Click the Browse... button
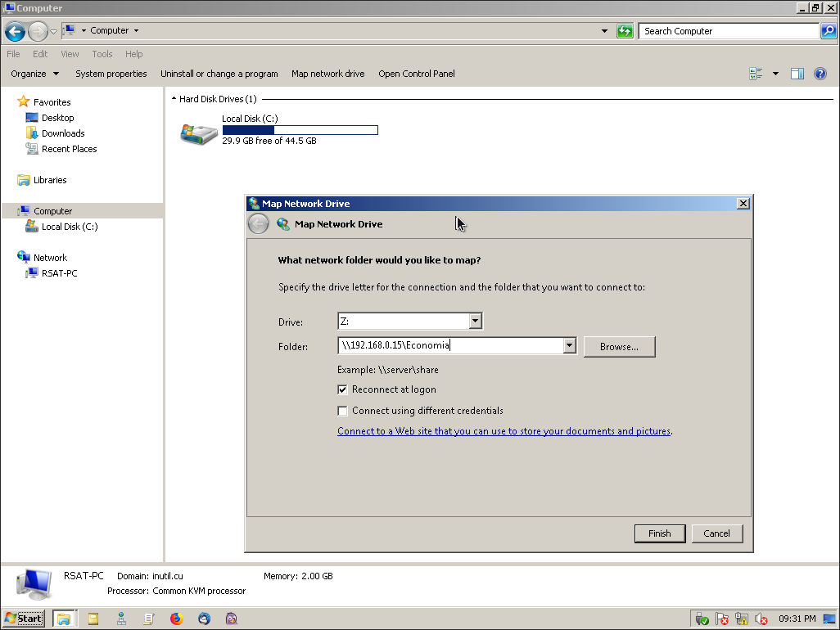The width and height of the screenshot is (840, 630). 619,347
